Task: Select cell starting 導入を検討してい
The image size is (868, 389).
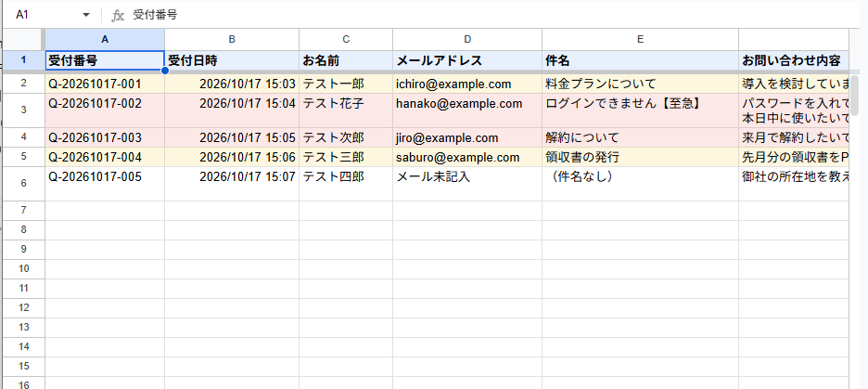Action: click(793, 84)
